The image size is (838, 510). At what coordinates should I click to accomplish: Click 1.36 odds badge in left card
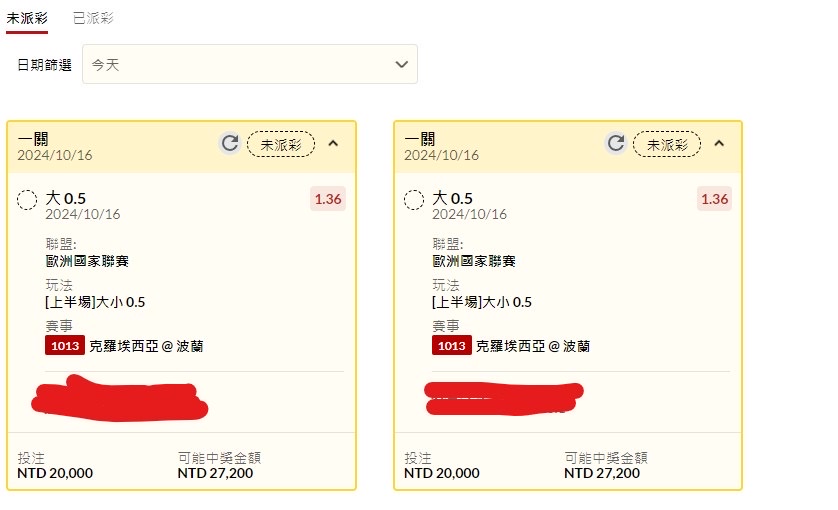pos(328,199)
